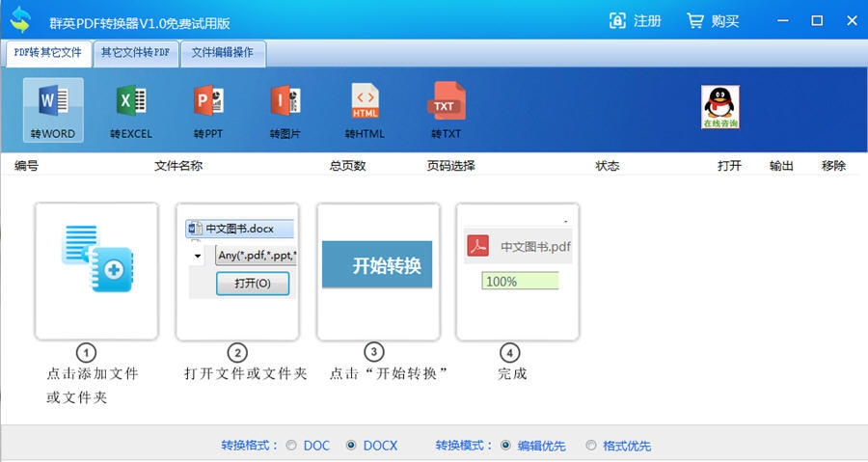Click the 总页数 column header
This screenshot has height=462, width=868.
[x=347, y=166]
